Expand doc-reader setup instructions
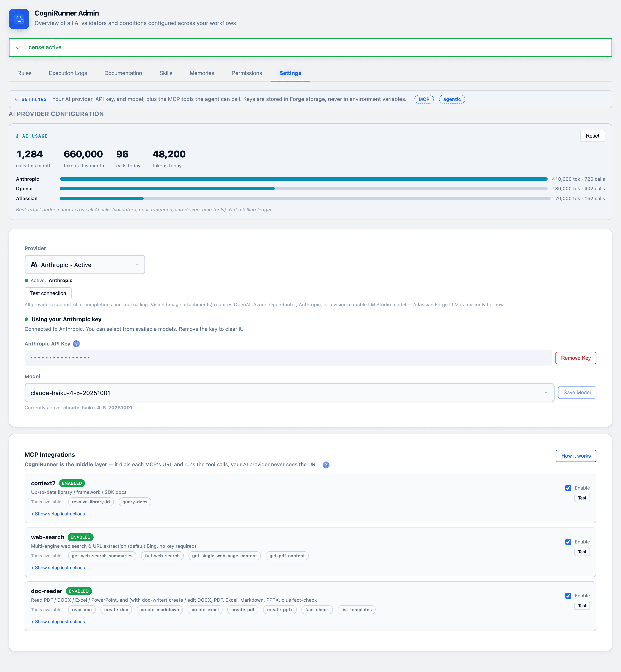The image size is (621, 672). click(x=58, y=622)
